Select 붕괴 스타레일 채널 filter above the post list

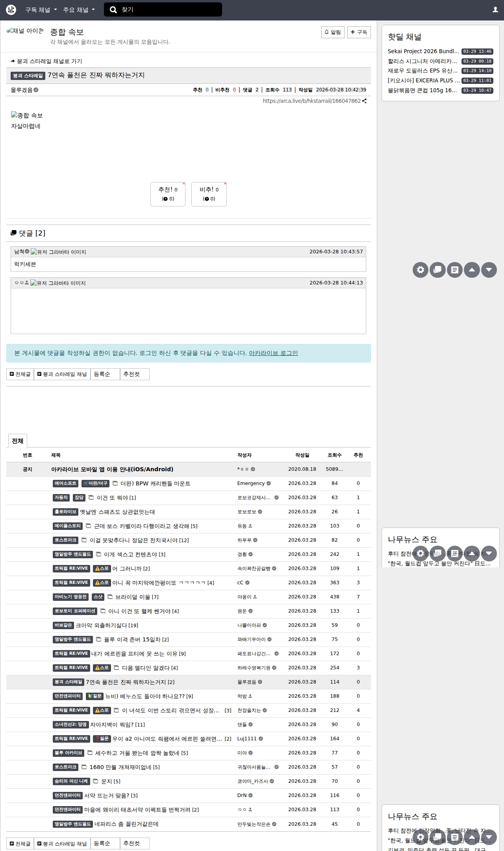point(62,374)
